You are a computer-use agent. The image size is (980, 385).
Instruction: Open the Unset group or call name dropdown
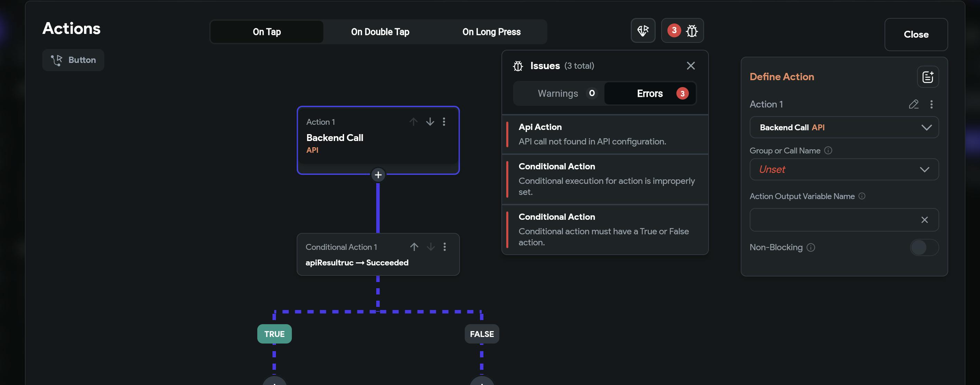[x=844, y=169]
